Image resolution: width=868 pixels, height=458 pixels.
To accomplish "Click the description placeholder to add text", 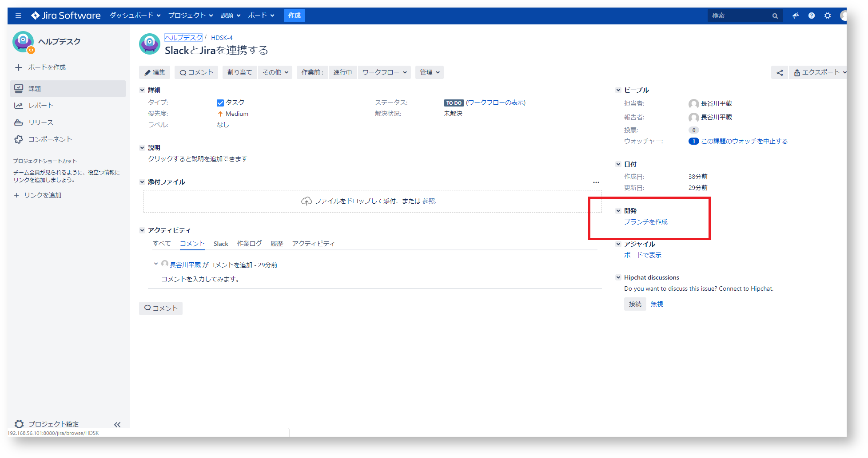I will coord(198,159).
